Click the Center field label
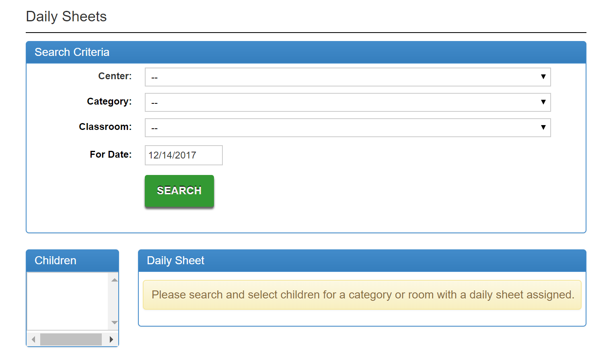The width and height of the screenshot is (615, 364). tap(115, 76)
